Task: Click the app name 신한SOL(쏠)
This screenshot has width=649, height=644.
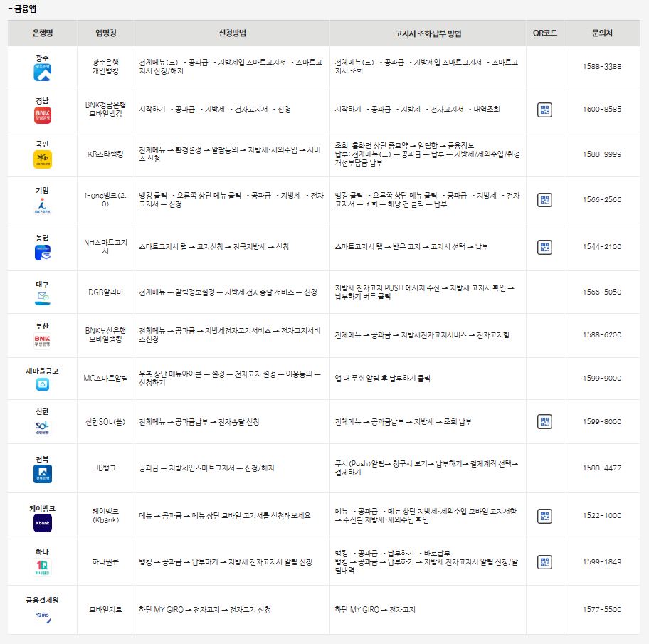Action: point(105,422)
